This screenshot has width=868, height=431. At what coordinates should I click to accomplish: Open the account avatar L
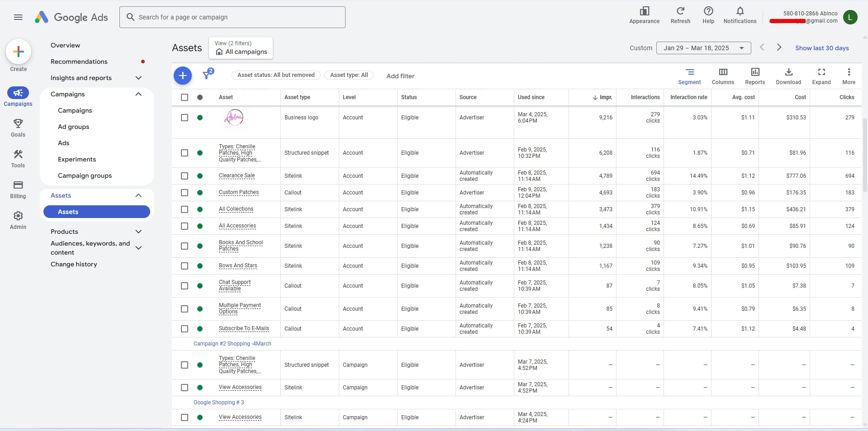tap(850, 17)
